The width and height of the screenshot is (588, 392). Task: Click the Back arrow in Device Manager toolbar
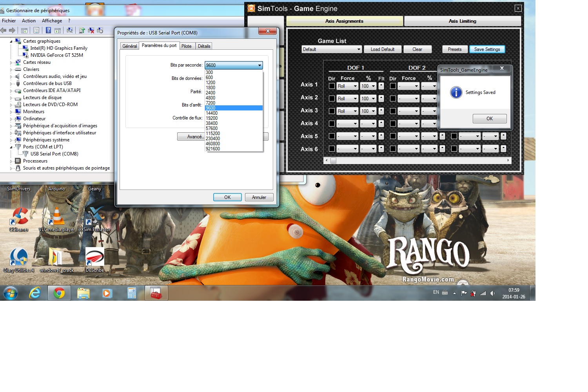click(x=4, y=30)
